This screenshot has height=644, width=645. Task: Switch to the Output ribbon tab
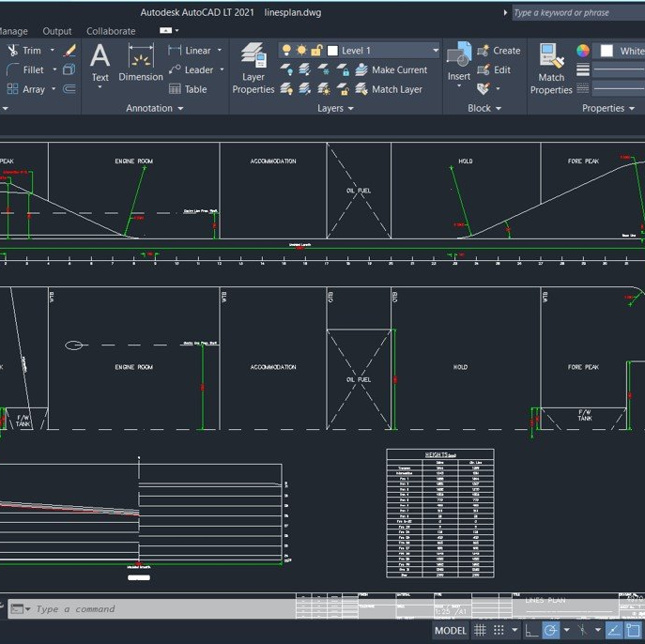[57, 31]
